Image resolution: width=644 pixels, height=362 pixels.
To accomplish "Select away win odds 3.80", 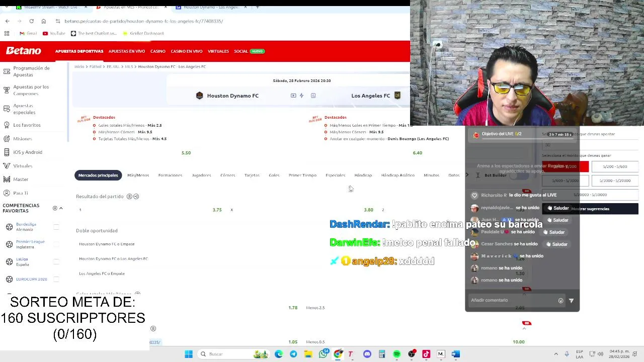I will [368, 210].
